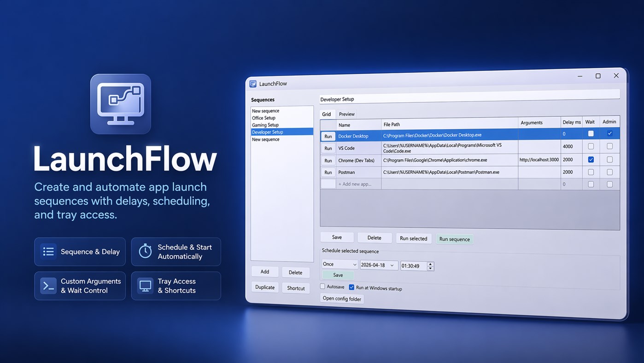Viewport: 644px width, 363px height.
Task: Switch to the Grid tab
Action: 326,114
